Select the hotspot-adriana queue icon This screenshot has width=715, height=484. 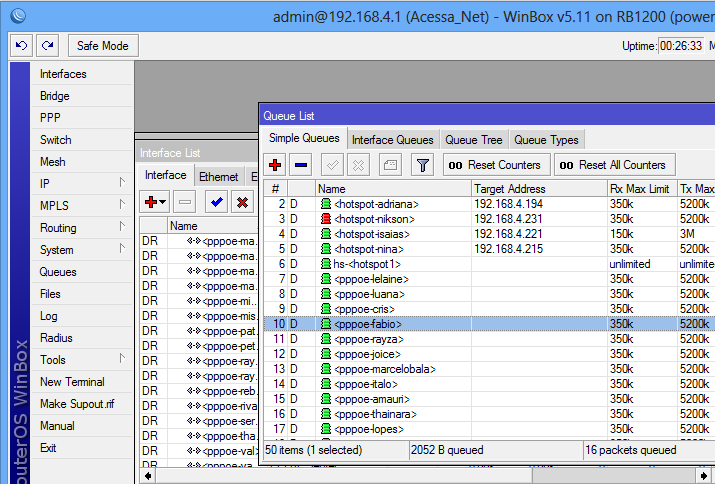coord(326,204)
